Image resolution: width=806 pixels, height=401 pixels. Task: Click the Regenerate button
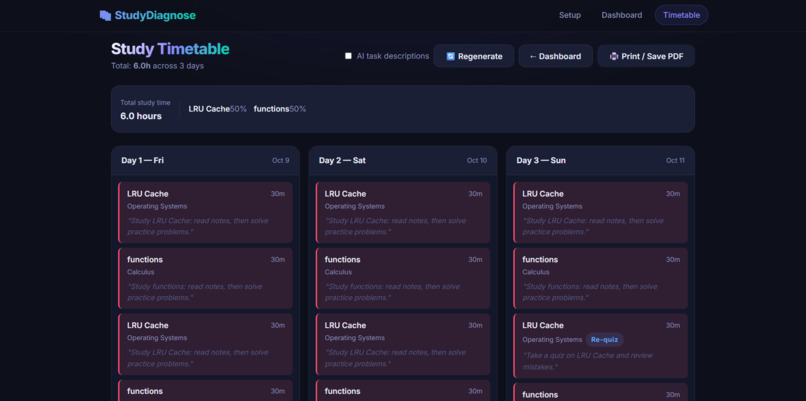pyautogui.click(x=473, y=56)
